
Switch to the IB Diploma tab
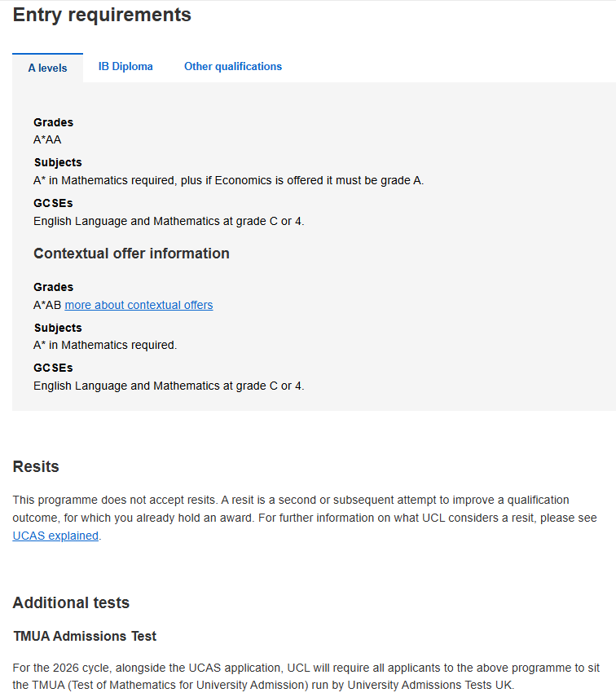(125, 67)
